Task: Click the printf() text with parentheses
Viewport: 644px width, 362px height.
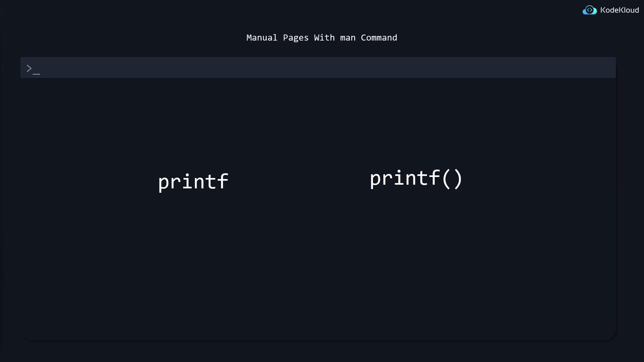Action: click(416, 178)
